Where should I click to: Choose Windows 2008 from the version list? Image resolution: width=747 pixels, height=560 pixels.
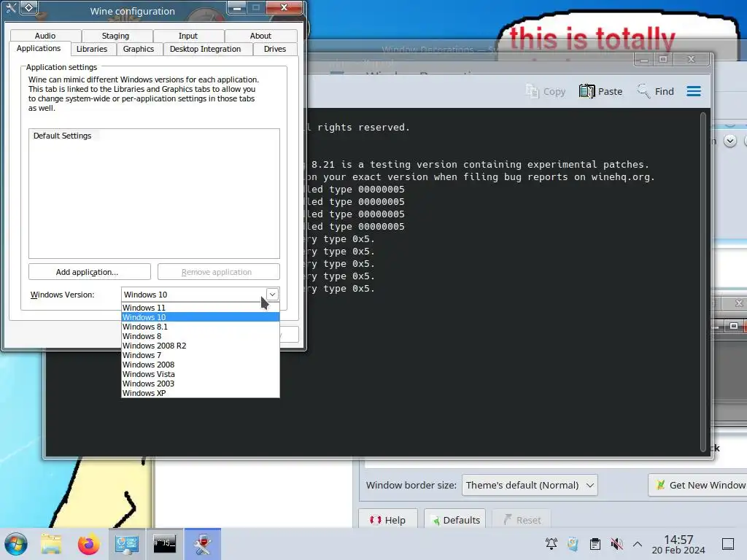(201, 365)
